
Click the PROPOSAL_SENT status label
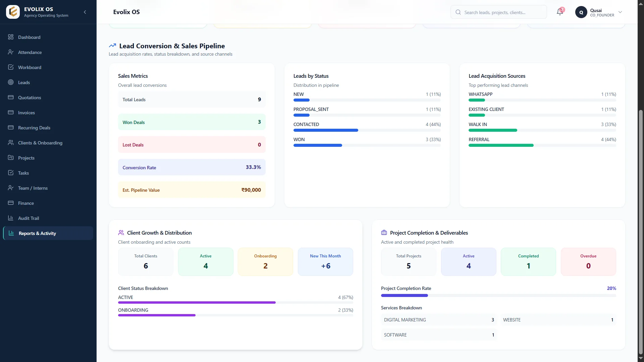pos(311,109)
